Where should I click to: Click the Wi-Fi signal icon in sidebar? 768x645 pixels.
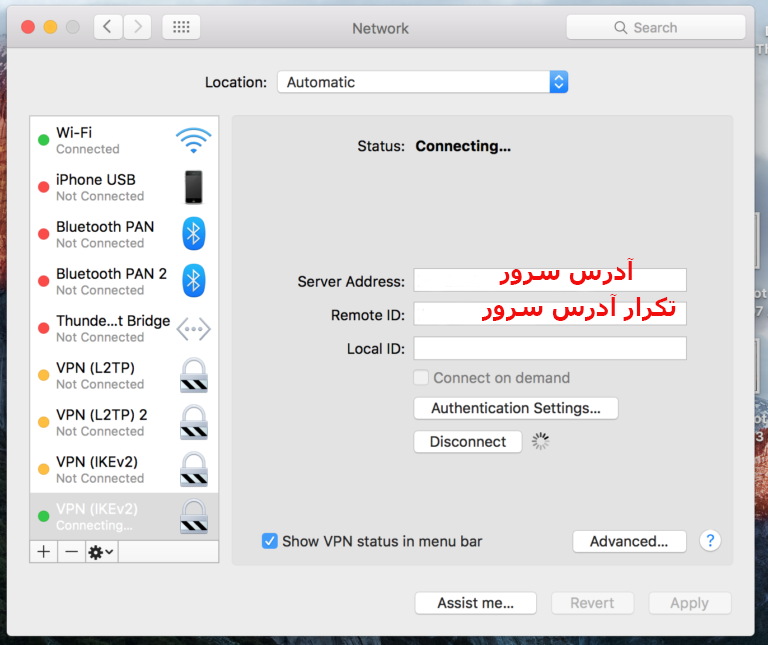tap(193, 140)
